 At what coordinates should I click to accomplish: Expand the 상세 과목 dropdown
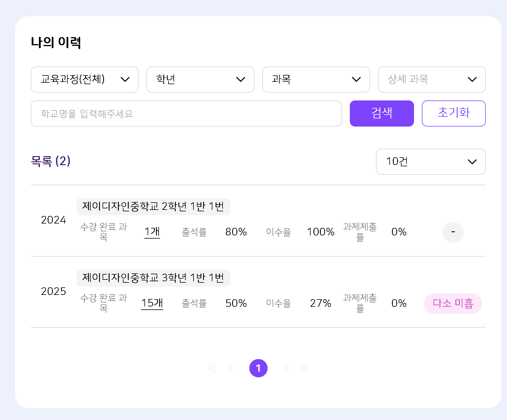[x=431, y=80]
